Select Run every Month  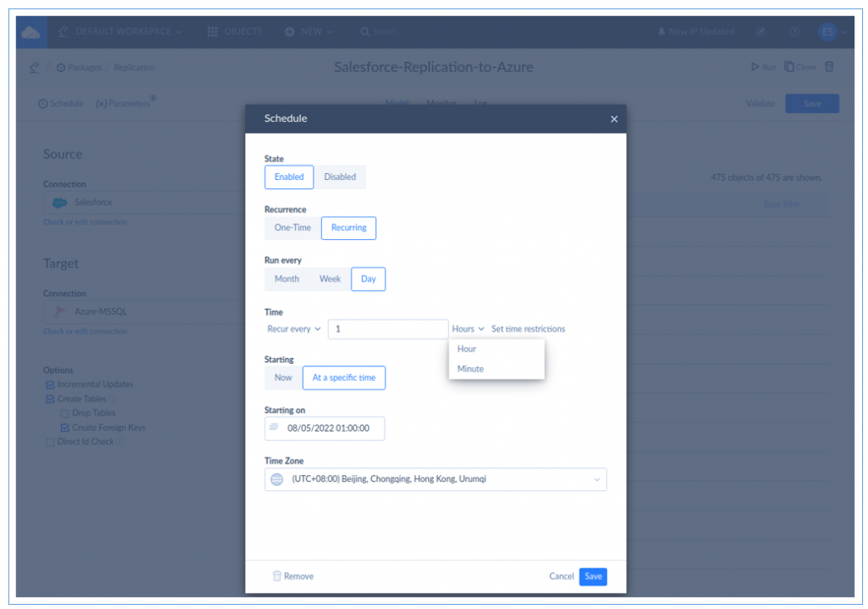click(x=287, y=279)
